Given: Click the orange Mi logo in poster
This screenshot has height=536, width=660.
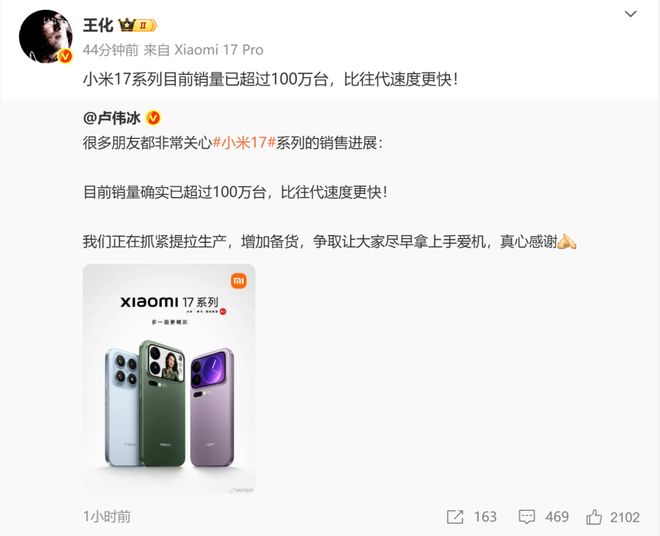Looking at the screenshot, I should point(239,281).
